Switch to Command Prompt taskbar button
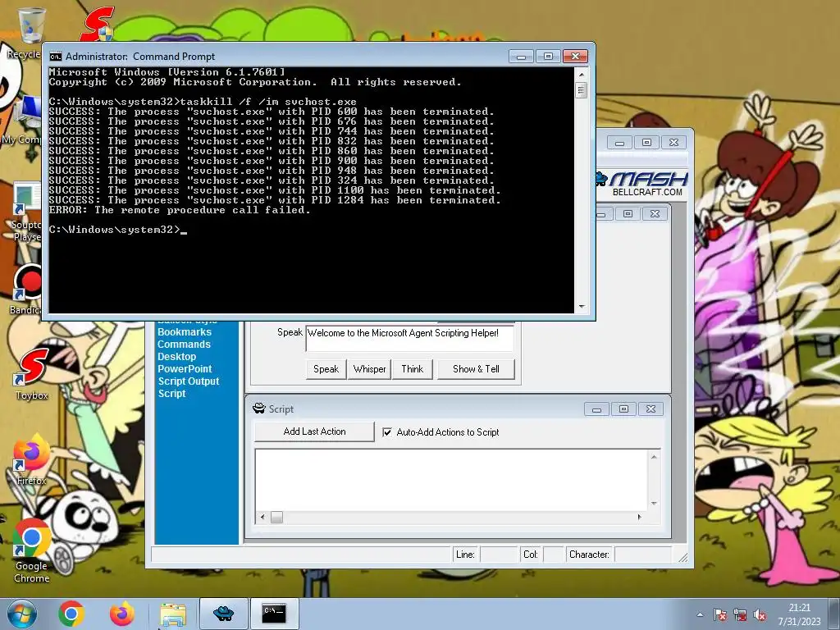 pyautogui.click(x=274, y=614)
